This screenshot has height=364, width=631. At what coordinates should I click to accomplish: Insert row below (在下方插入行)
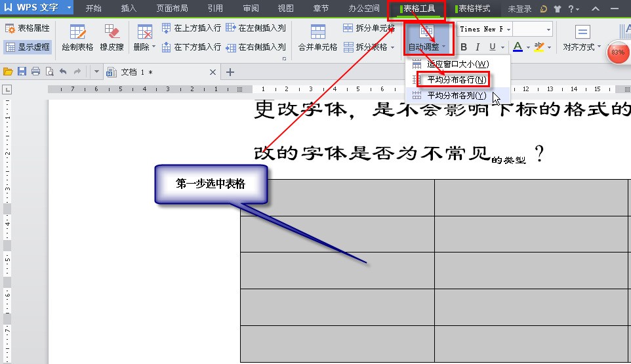pos(191,47)
